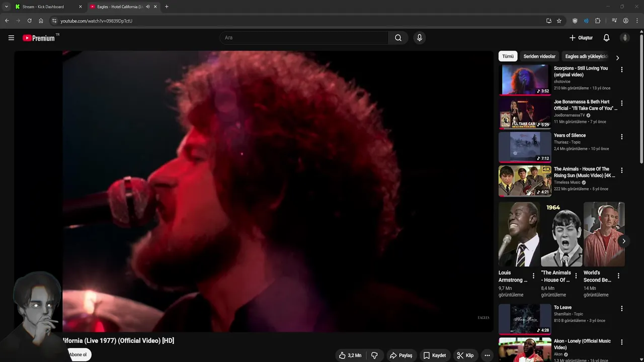
Task: Open the Extensions puzzle icon
Action: click(598, 21)
